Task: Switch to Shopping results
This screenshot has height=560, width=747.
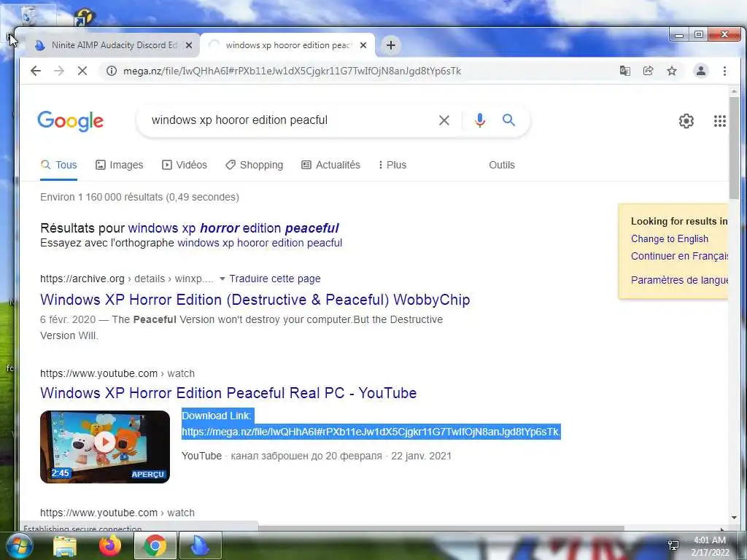Action: click(x=255, y=165)
